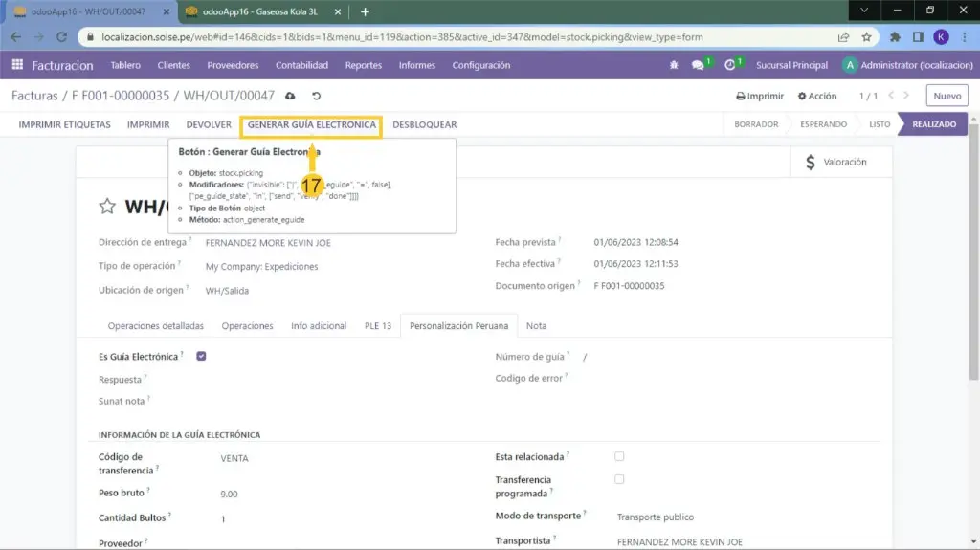The image size is (980, 550).
Task: Click the Generar Guía Electrónica button
Action: pyautogui.click(x=311, y=124)
